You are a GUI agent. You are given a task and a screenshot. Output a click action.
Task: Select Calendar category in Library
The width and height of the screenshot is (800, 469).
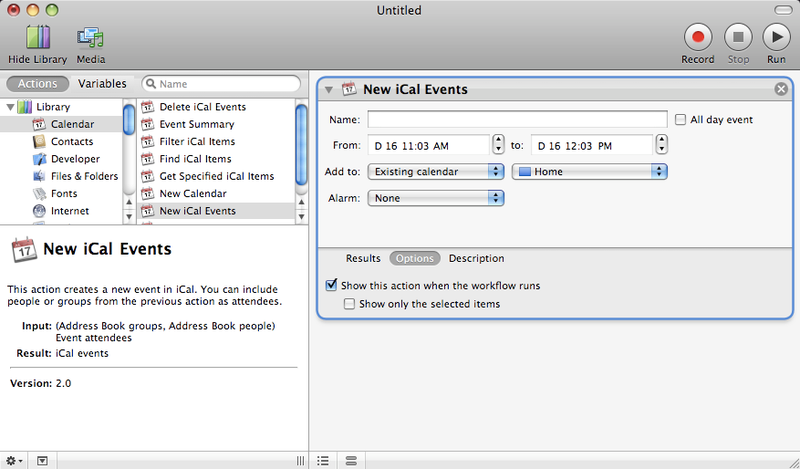[61, 124]
